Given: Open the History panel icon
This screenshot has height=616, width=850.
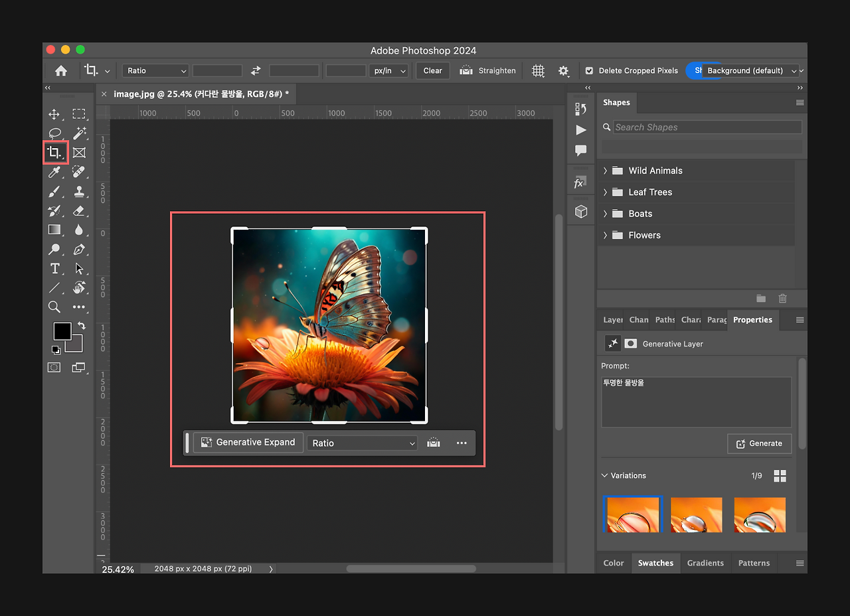Looking at the screenshot, I should coord(581,109).
